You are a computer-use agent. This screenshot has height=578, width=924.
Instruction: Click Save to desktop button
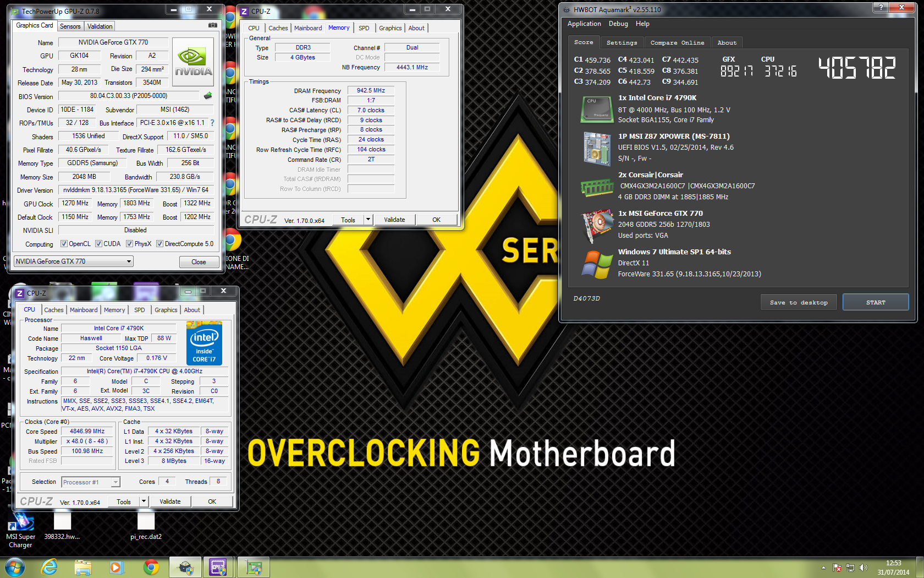tap(799, 302)
